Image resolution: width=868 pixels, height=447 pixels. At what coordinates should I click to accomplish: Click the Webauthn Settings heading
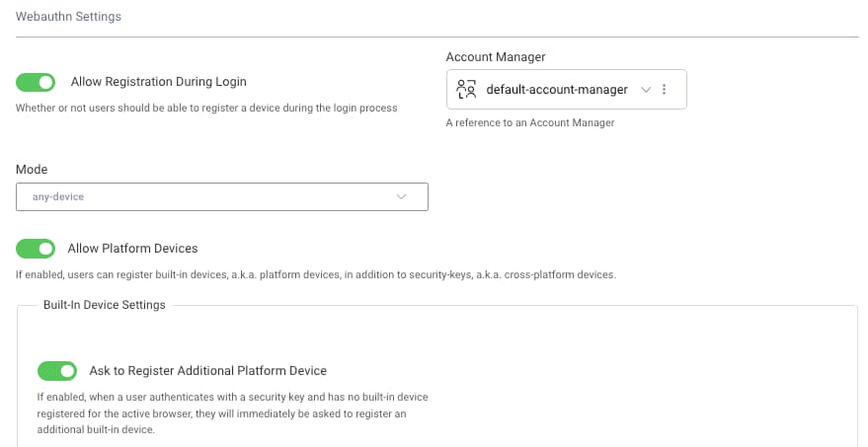(x=69, y=17)
